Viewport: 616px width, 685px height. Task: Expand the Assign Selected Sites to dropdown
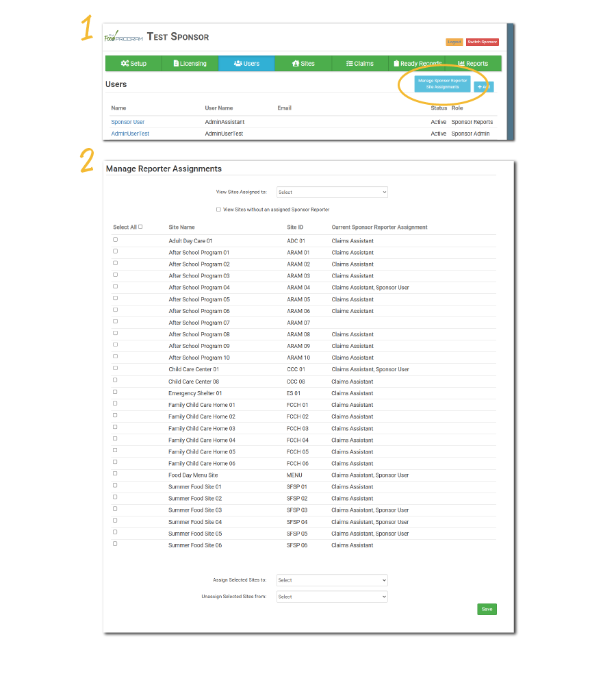[332, 580]
